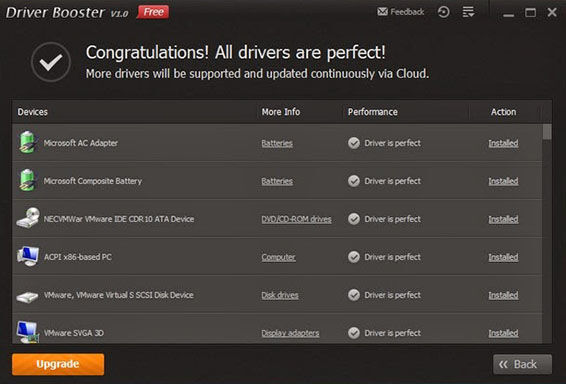Click Installed for Microsoft AC Adapter
This screenshot has width=566, height=384.
pyautogui.click(x=503, y=143)
